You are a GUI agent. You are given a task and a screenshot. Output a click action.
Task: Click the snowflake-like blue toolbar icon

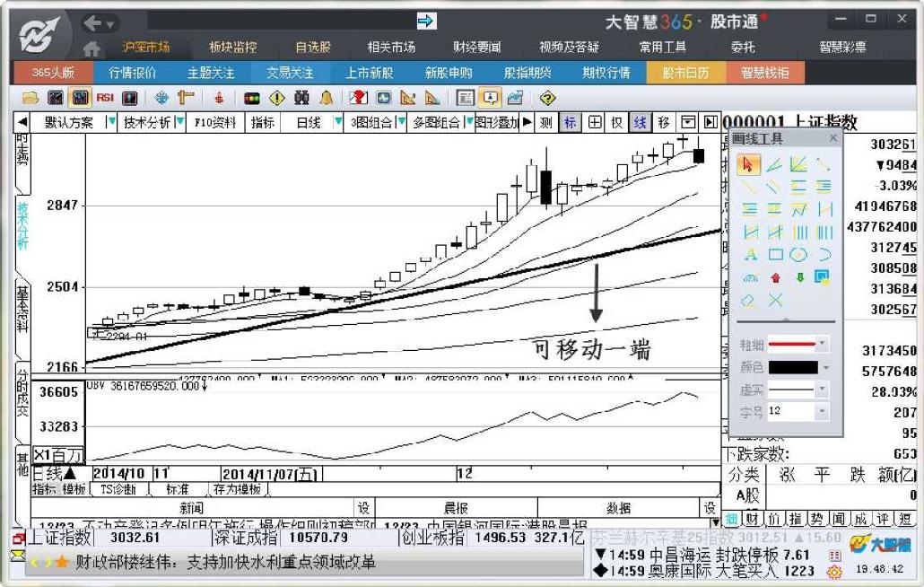tap(161, 98)
